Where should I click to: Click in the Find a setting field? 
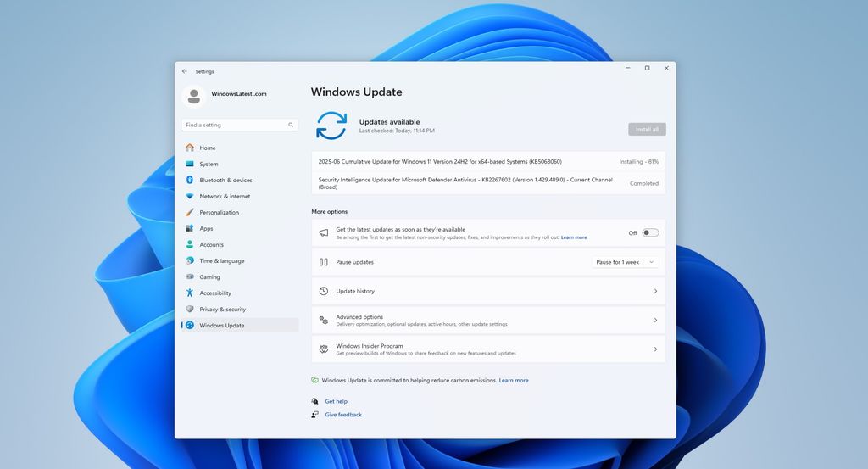point(240,126)
